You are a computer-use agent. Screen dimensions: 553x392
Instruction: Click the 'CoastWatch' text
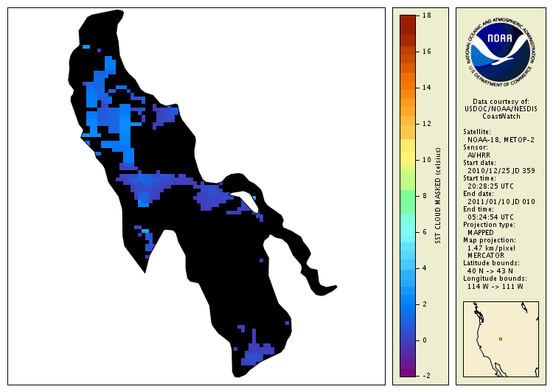click(x=501, y=116)
